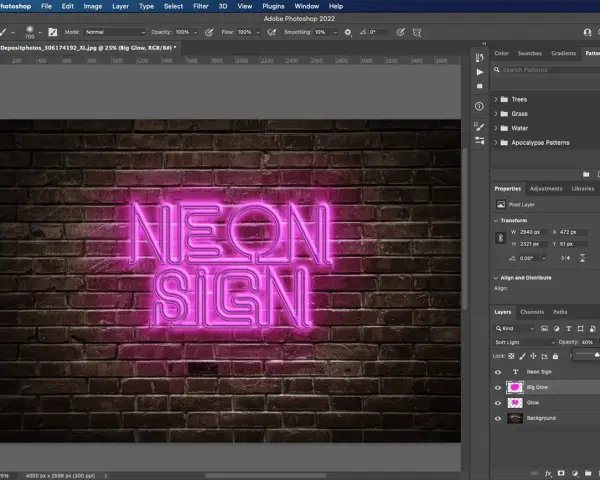Open the View menu
This screenshot has width=600, height=480.
click(x=245, y=6)
